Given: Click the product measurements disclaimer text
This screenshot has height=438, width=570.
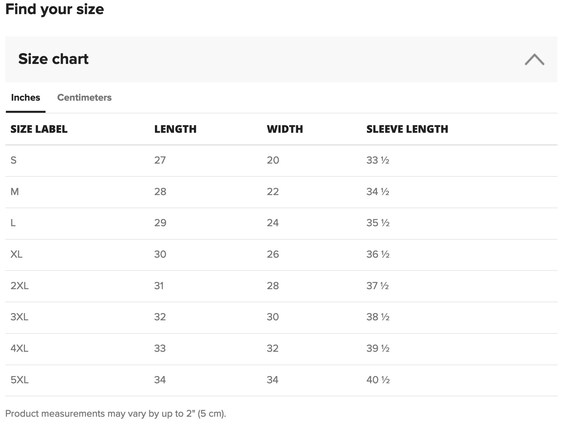Looking at the screenshot, I should click(116, 414).
